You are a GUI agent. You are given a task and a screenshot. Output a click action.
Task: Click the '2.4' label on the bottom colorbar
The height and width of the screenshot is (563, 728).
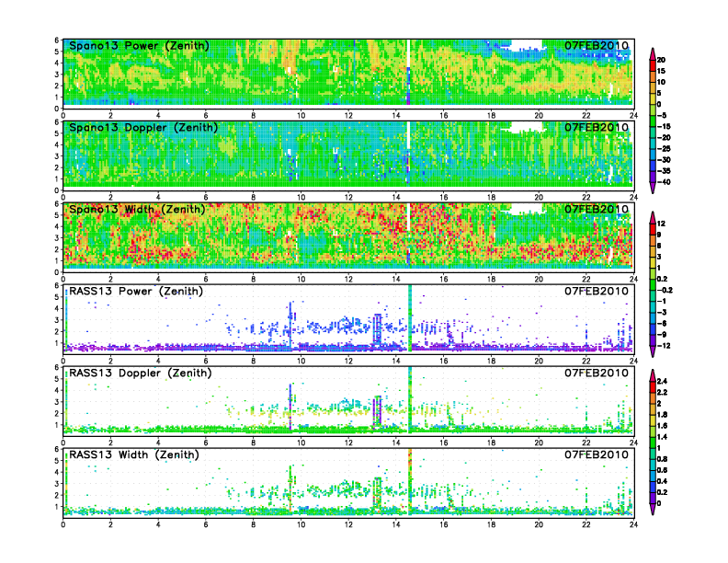tap(662, 381)
